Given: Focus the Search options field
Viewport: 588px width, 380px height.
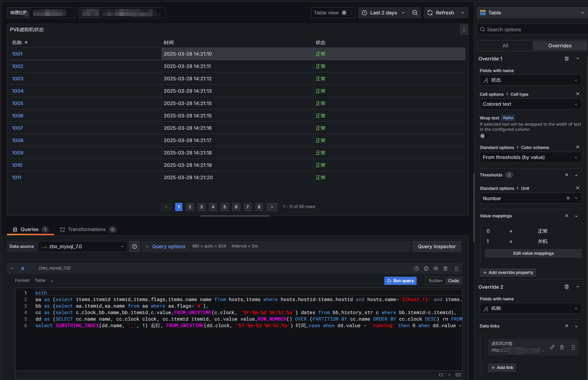Looking at the screenshot, I should pyautogui.click(x=532, y=30).
